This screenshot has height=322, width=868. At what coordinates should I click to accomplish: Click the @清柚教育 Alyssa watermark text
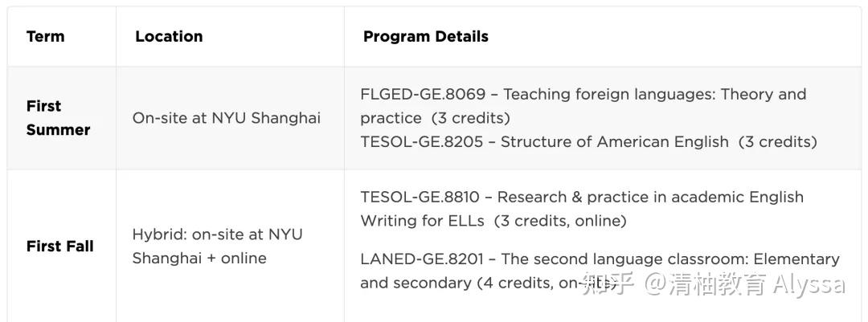tap(744, 284)
